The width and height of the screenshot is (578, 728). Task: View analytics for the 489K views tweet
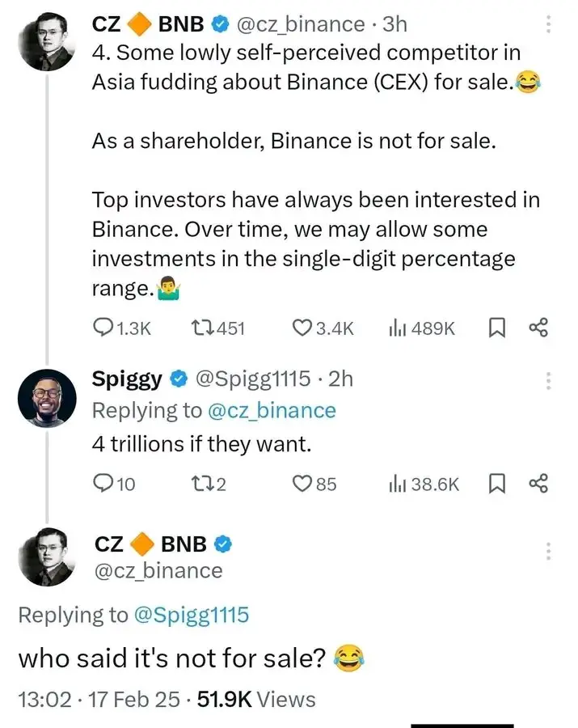coord(398,328)
